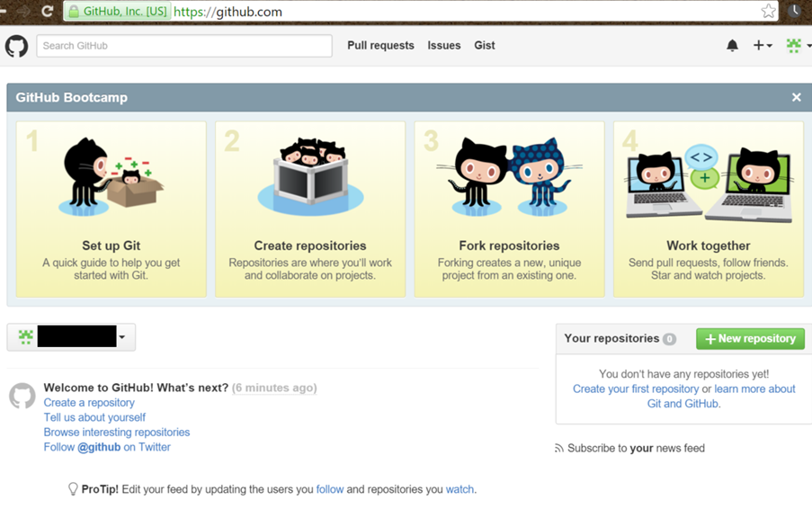This screenshot has width=812, height=509.
Task: Open Browse interesting repositories link
Action: [117, 433]
